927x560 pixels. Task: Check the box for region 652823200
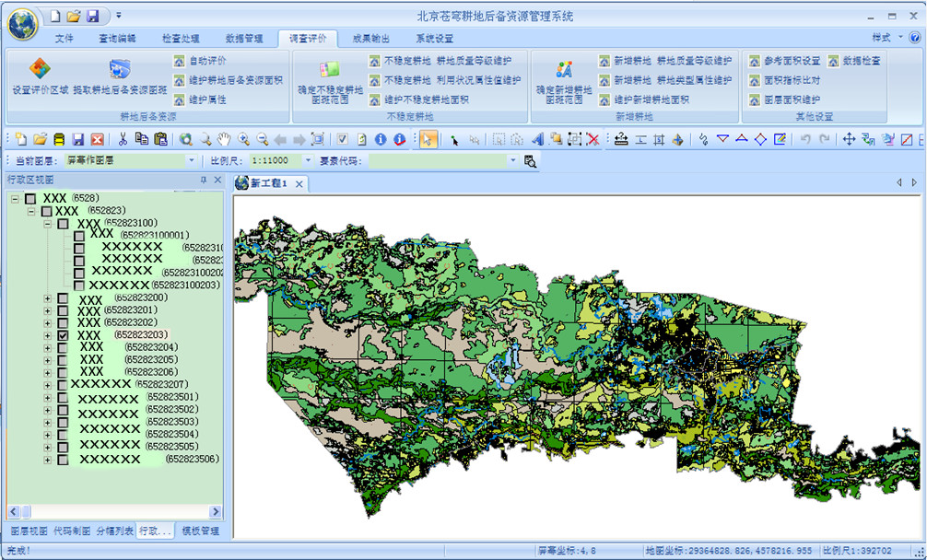tap(63, 299)
